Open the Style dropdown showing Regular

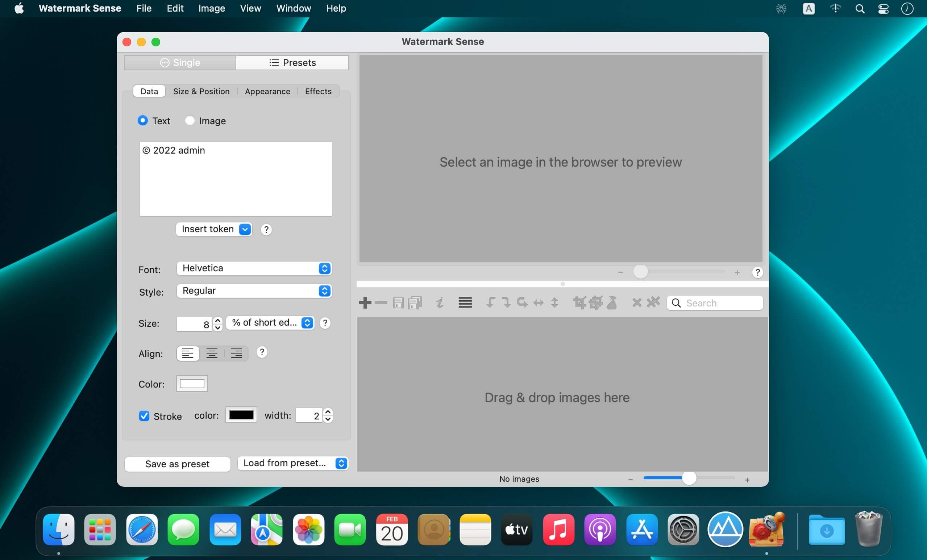[254, 291]
